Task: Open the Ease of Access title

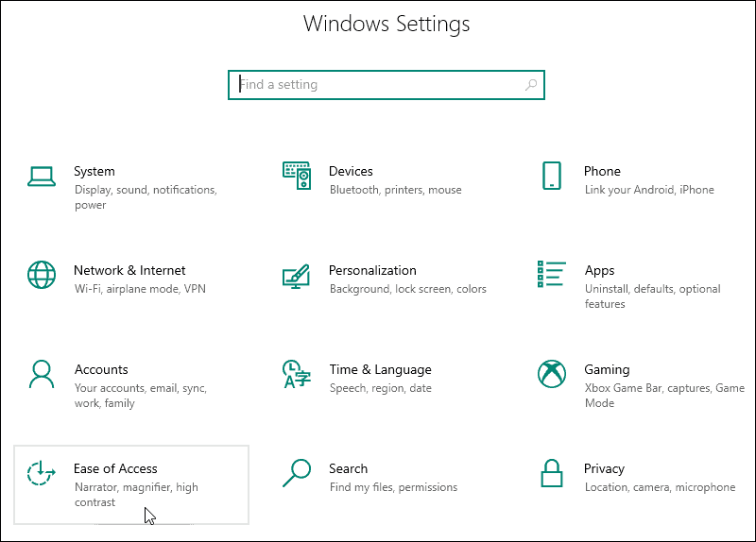Action: tap(115, 468)
